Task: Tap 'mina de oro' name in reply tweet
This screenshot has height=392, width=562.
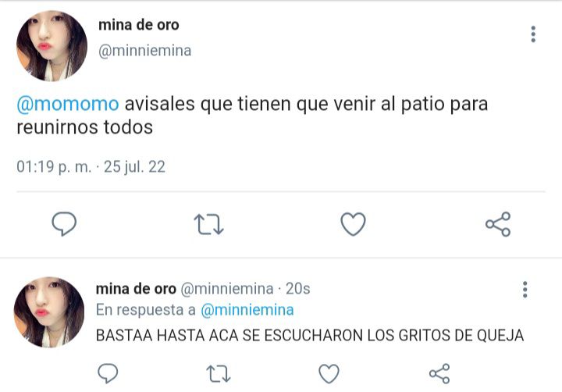Action: click(x=136, y=289)
